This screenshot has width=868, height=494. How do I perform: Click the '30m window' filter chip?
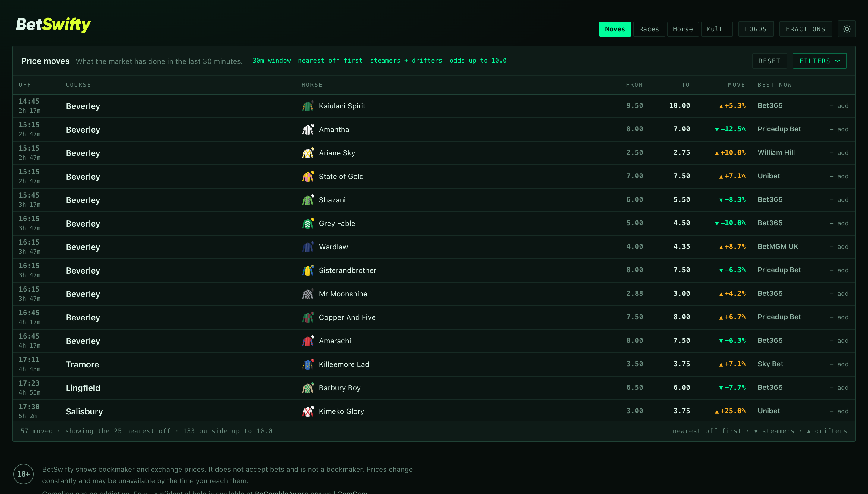[272, 60]
